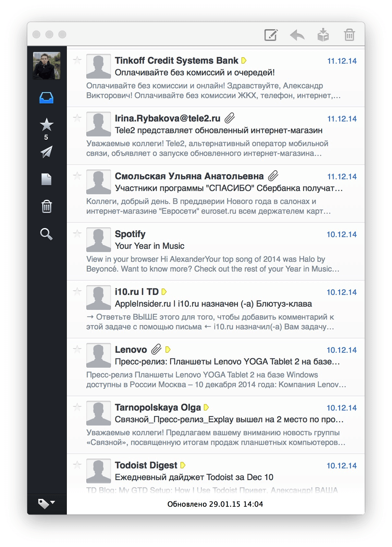Star the Lenovo email

coord(77,350)
